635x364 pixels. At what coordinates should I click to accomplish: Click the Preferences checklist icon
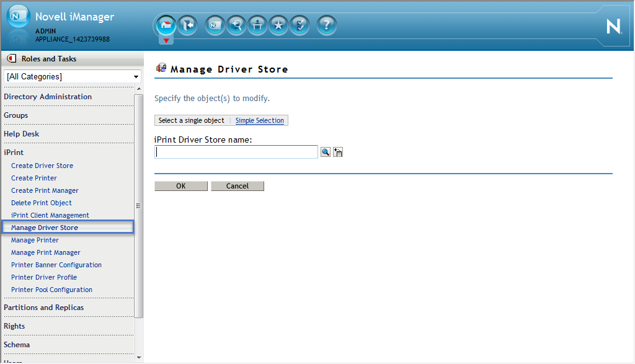click(300, 25)
